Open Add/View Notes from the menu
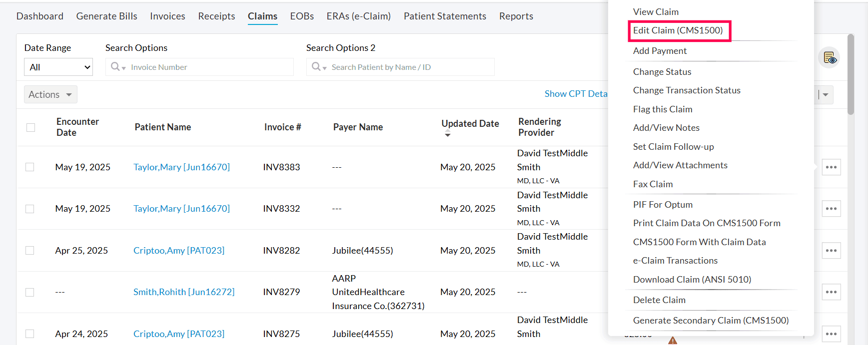This screenshot has width=868, height=345. pyautogui.click(x=666, y=128)
